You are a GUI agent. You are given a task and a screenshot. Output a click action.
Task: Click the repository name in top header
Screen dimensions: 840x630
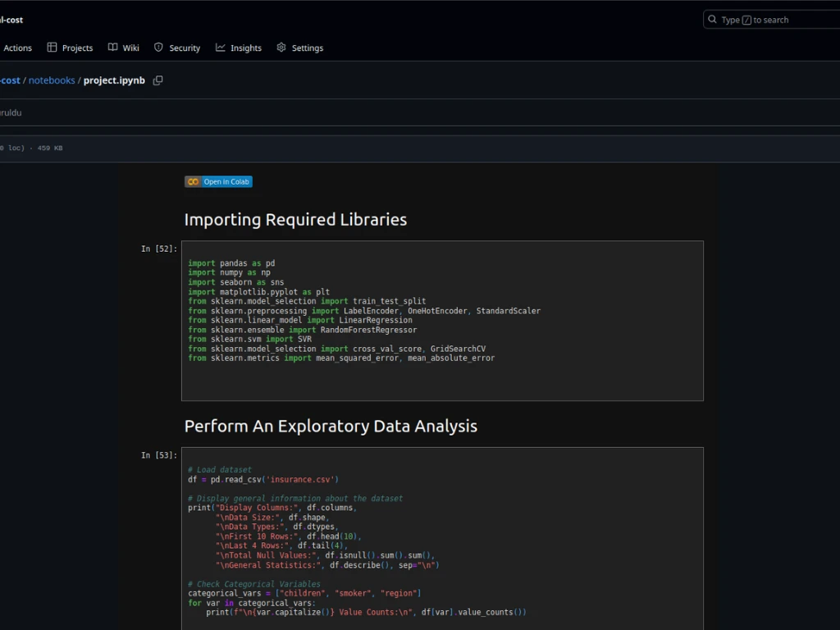11,20
